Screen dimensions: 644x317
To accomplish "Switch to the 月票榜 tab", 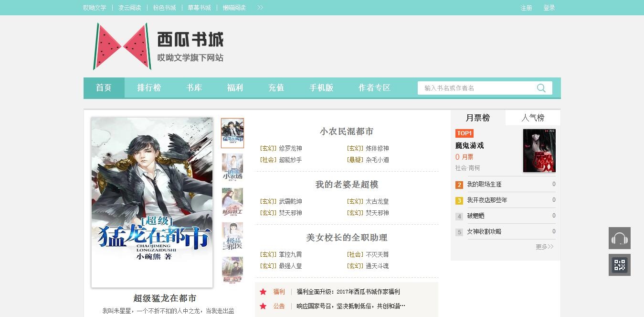I will (478, 118).
